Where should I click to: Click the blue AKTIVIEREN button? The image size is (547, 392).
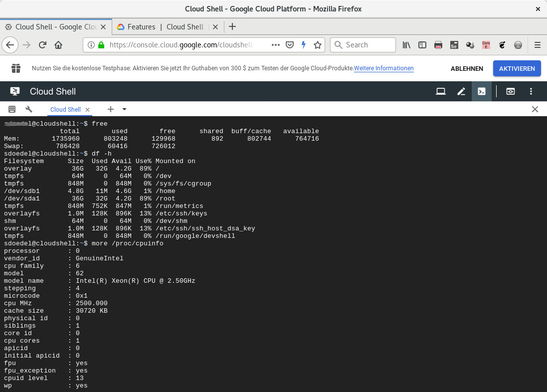[x=517, y=68]
